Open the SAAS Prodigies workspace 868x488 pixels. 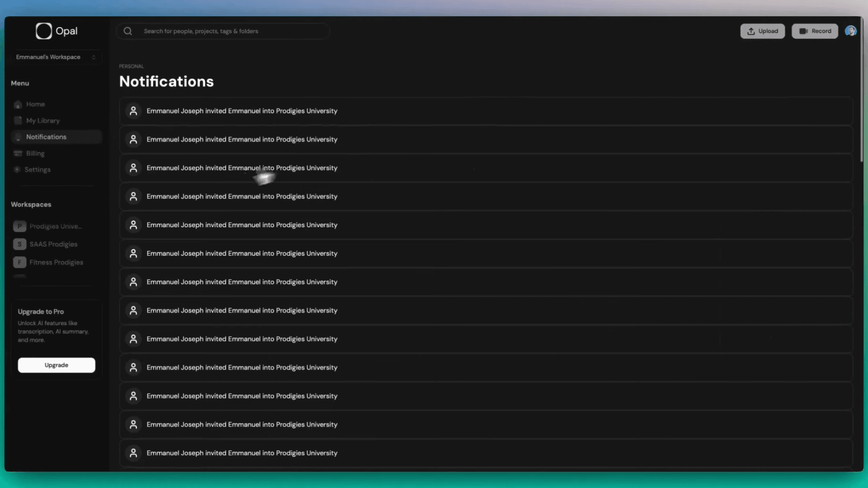(53, 244)
